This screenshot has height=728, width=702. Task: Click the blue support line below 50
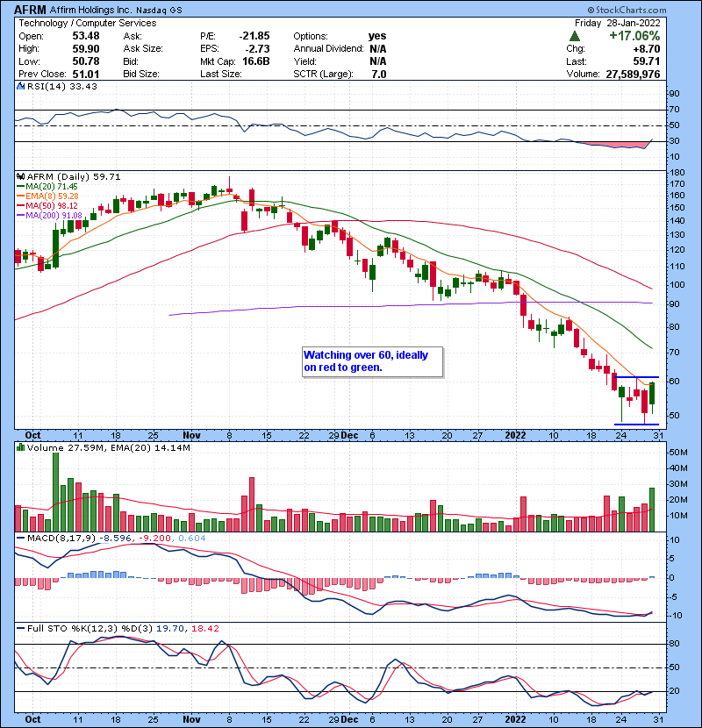click(x=636, y=425)
